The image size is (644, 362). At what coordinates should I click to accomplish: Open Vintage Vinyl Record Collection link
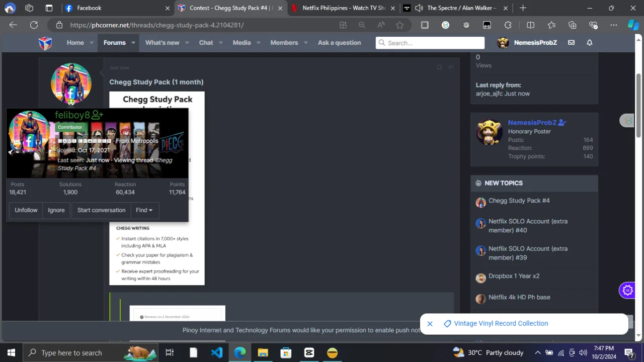501,324
